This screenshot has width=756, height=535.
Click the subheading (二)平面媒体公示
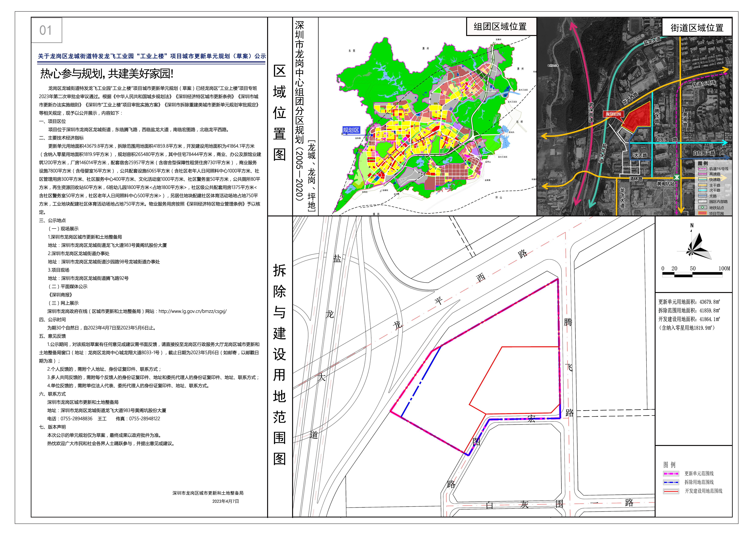[x=68, y=287]
